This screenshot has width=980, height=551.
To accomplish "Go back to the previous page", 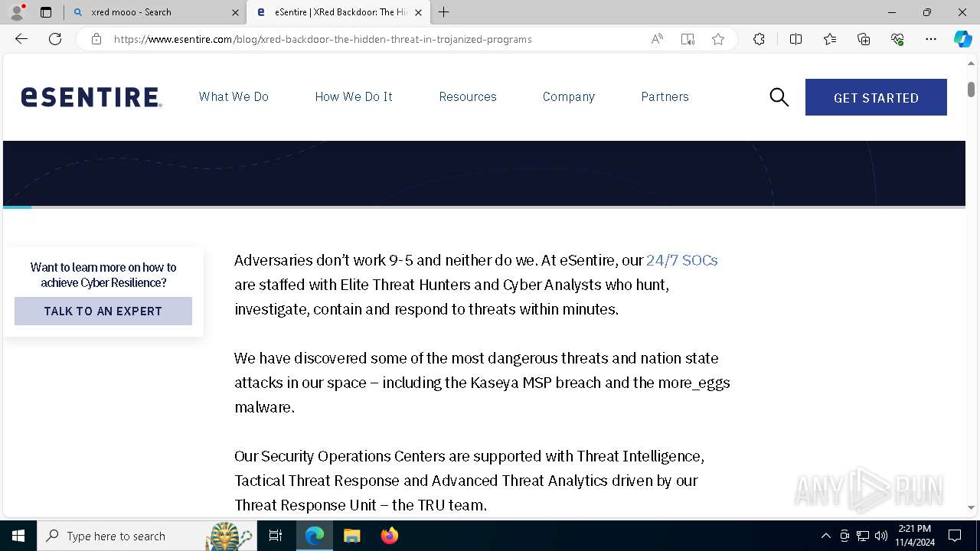I will point(21,39).
